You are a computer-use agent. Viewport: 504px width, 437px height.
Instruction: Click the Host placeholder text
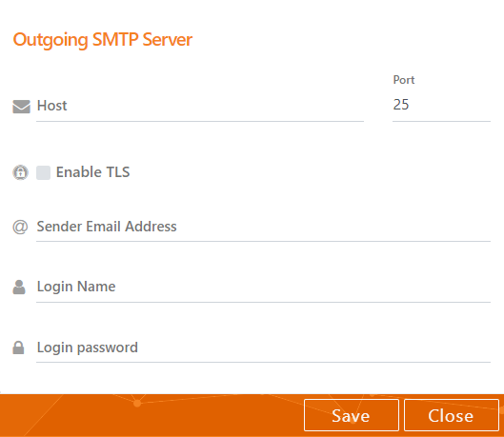(x=52, y=106)
